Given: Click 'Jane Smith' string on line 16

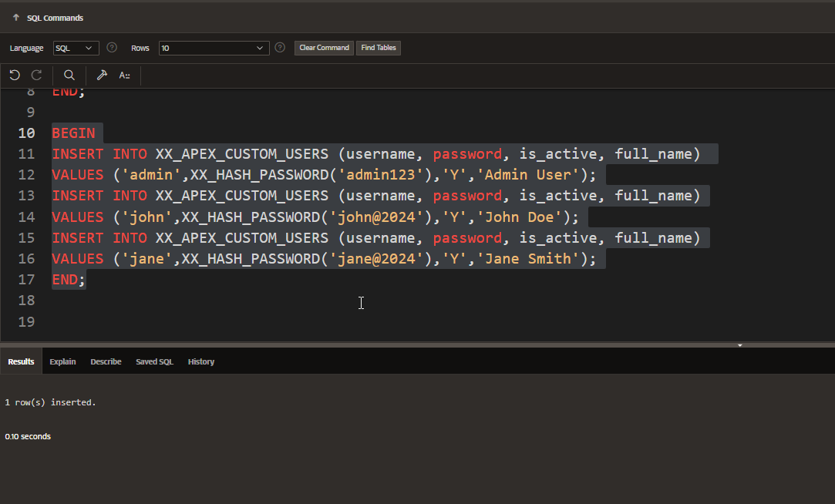Looking at the screenshot, I should coord(527,259).
